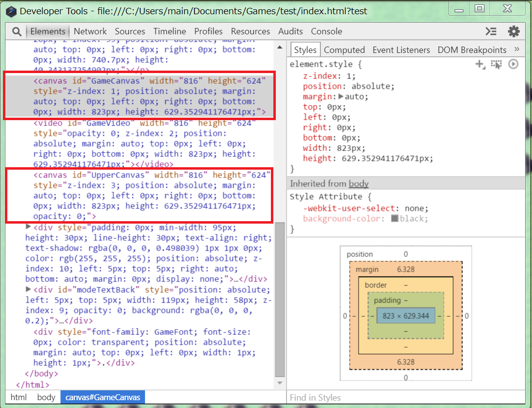Expand the modeTextBack div node
This screenshot has height=408, width=532.
click(x=28, y=289)
